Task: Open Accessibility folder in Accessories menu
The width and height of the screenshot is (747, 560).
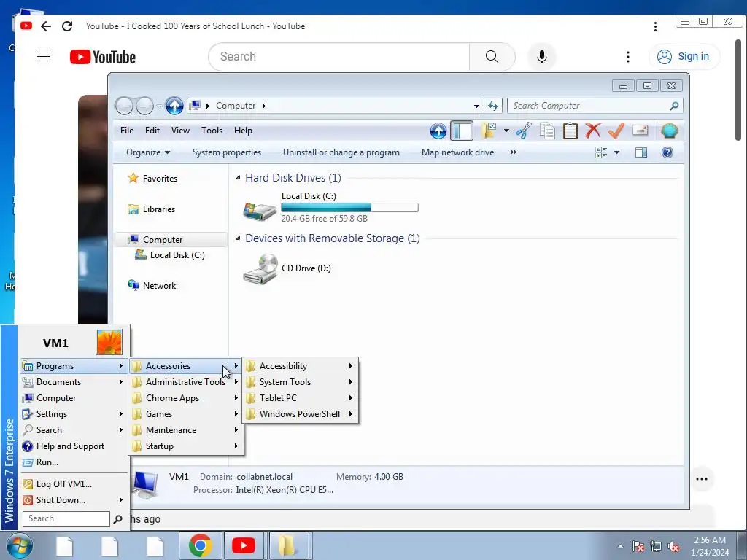Action: point(300,366)
